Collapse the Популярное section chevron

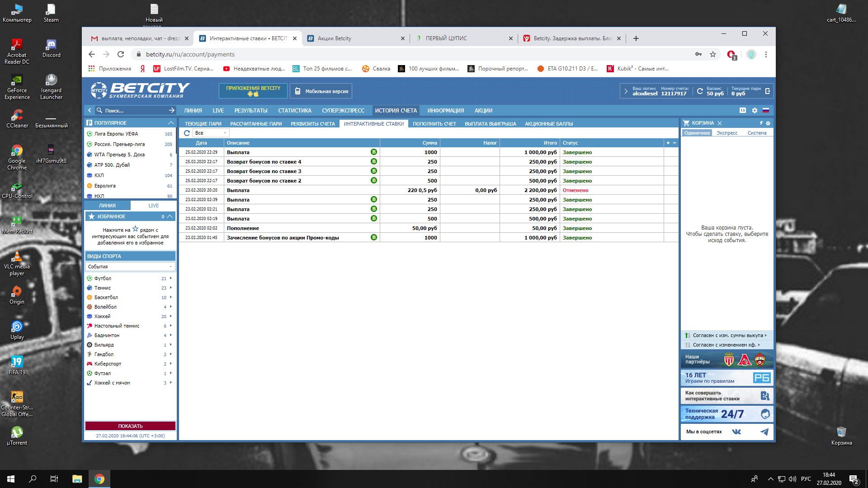(x=171, y=123)
